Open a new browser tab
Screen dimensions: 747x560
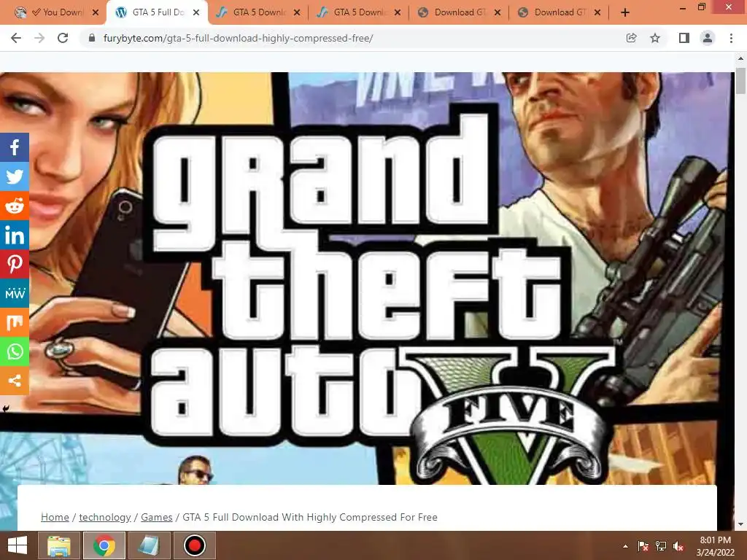625,13
